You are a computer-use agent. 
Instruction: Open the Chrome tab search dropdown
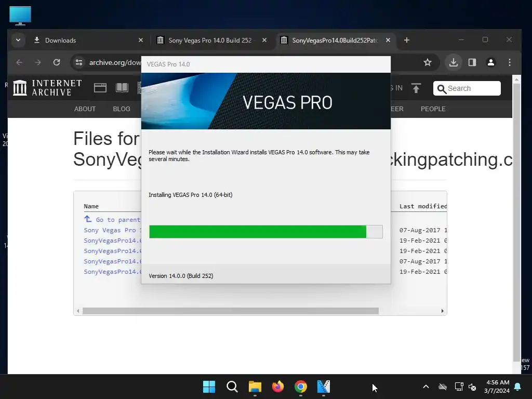[18, 40]
